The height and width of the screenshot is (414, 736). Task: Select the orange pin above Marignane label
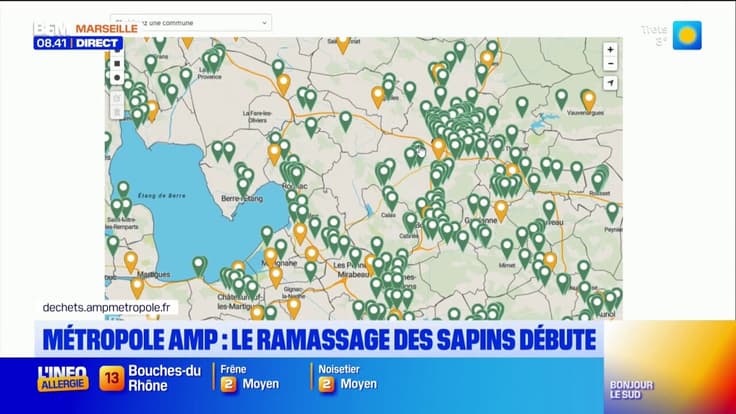(271, 257)
